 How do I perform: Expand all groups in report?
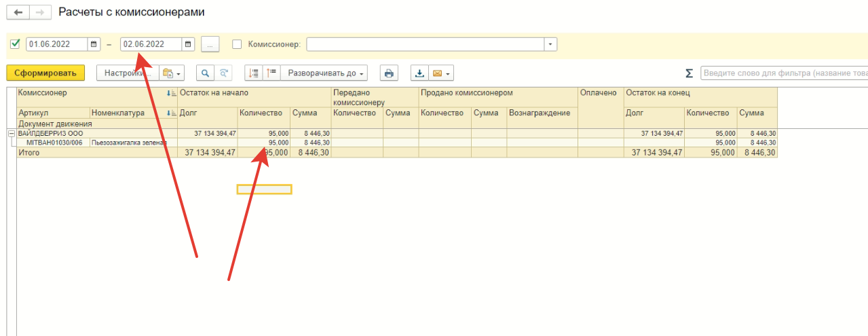(x=271, y=73)
